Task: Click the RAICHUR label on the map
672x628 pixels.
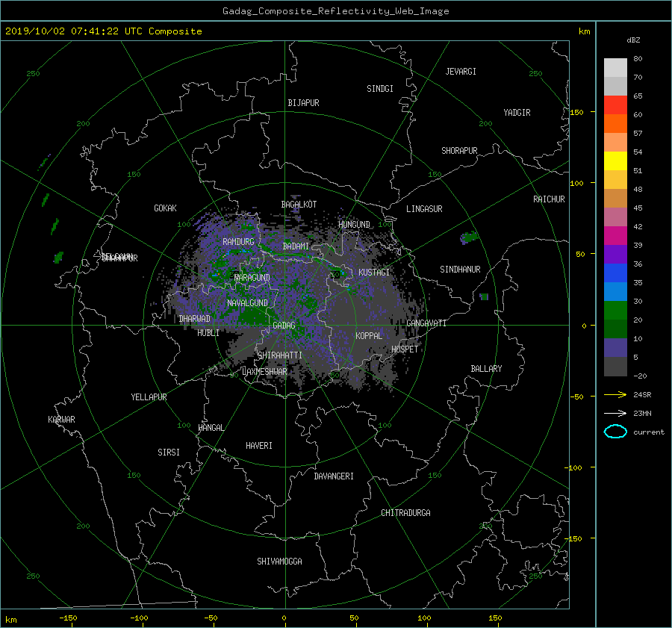Action: click(x=549, y=199)
